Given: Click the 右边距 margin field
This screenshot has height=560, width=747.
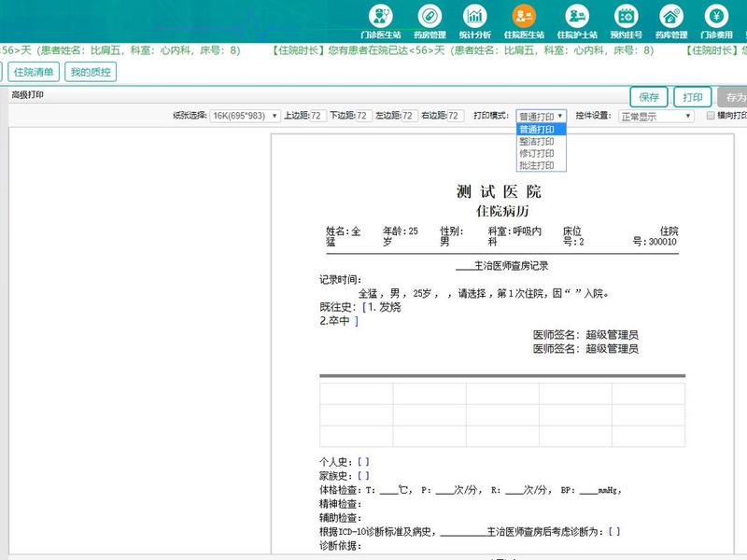Looking at the screenshot, I should (456, 116).
